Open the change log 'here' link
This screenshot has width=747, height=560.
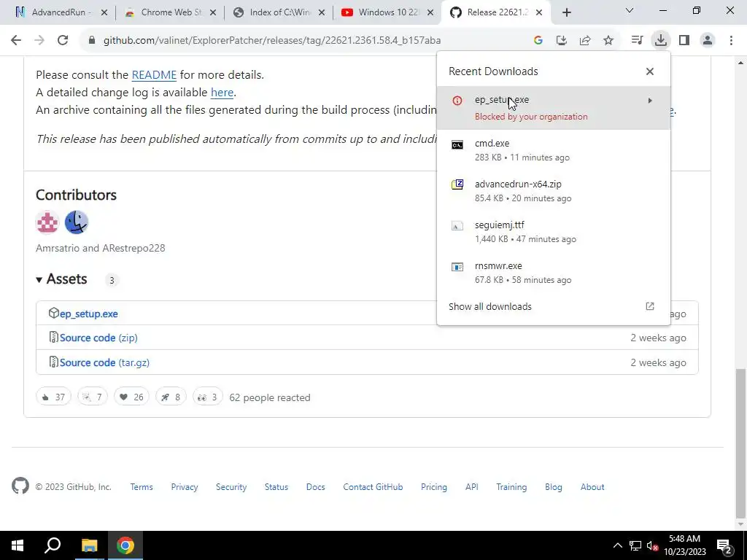[222, 93]
